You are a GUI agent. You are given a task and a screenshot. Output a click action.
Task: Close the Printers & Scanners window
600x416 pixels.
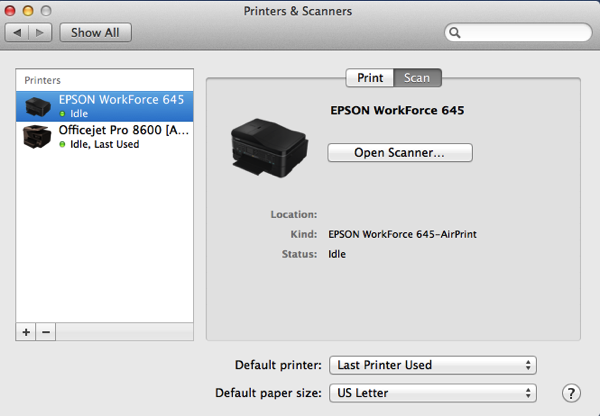[x=14, y=11]
